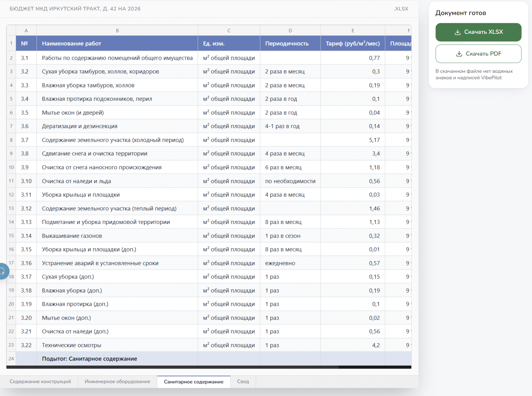532x396 pixels.
Task: Select cell Сухая уборка тамбуров, холлов, коридоров
Action: click(x=117, y=72)
